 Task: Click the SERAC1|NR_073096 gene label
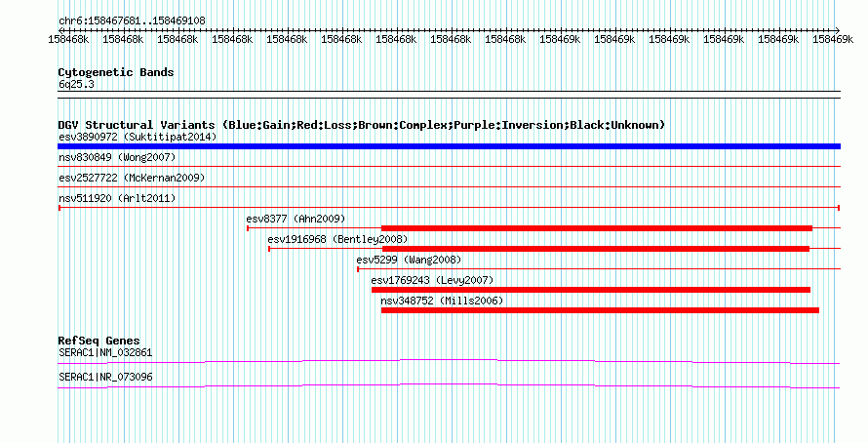coord(105,377)
